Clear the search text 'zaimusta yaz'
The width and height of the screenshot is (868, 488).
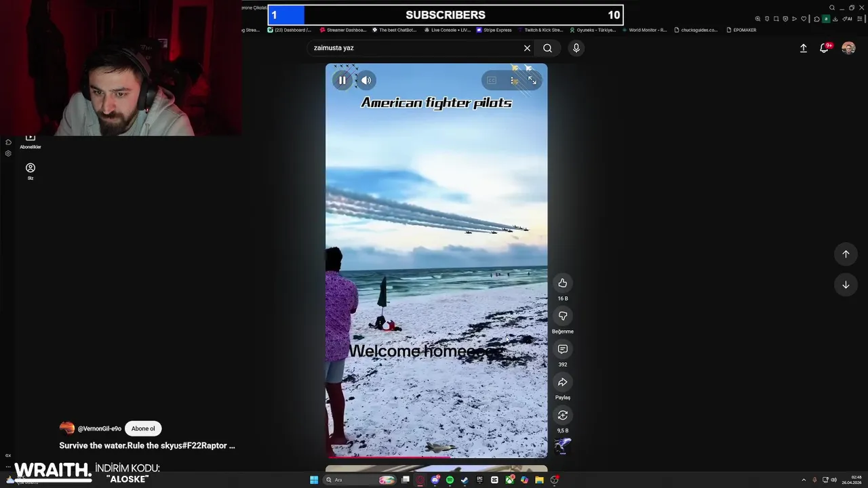pyautogui.click(x=527, y=48)
